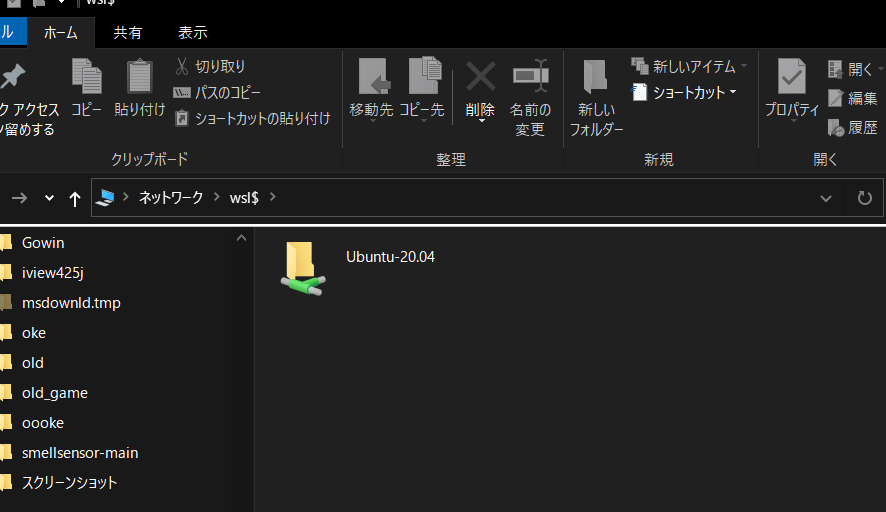Click the Copy (コピー) ribbon icon

tap(86, 76)
